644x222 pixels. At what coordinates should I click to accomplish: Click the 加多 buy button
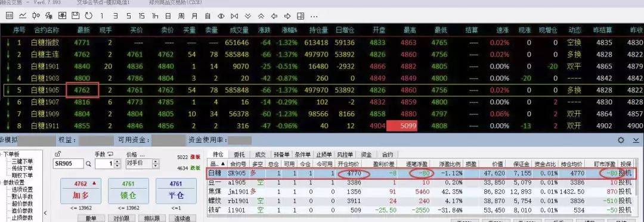point(80,191)
